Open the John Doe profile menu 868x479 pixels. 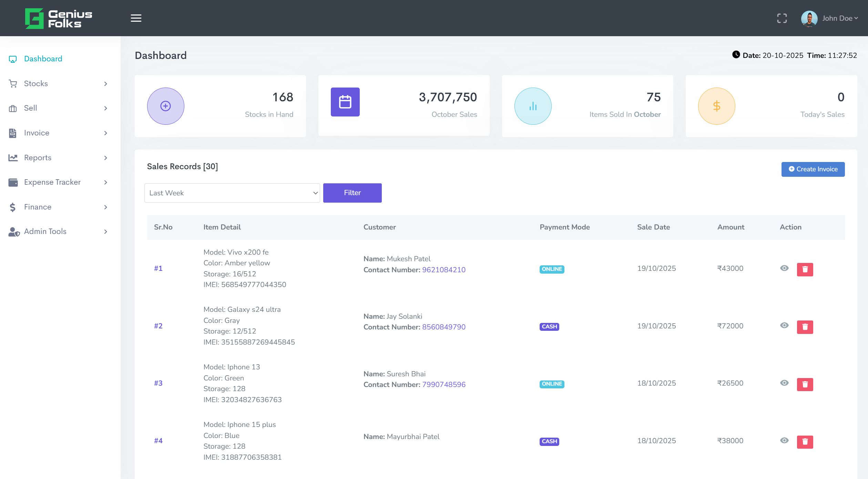(x=837, y=18)
